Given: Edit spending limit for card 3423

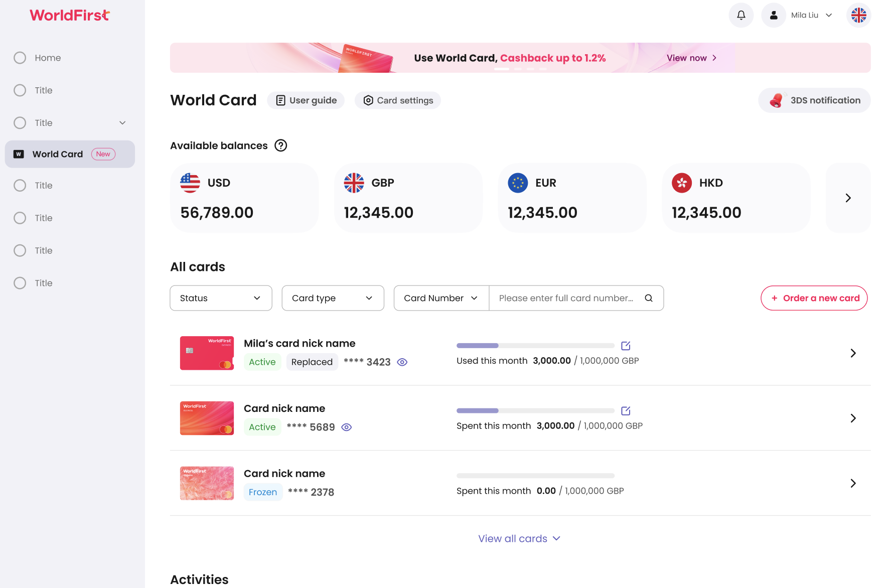Looking at the screenshot, I should click(x=626, y=346).
